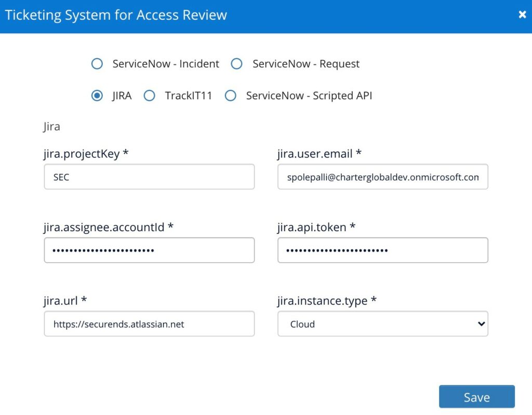
Task: Click the 'jira.projectKey *' label
Action: [x=86, y=154]
